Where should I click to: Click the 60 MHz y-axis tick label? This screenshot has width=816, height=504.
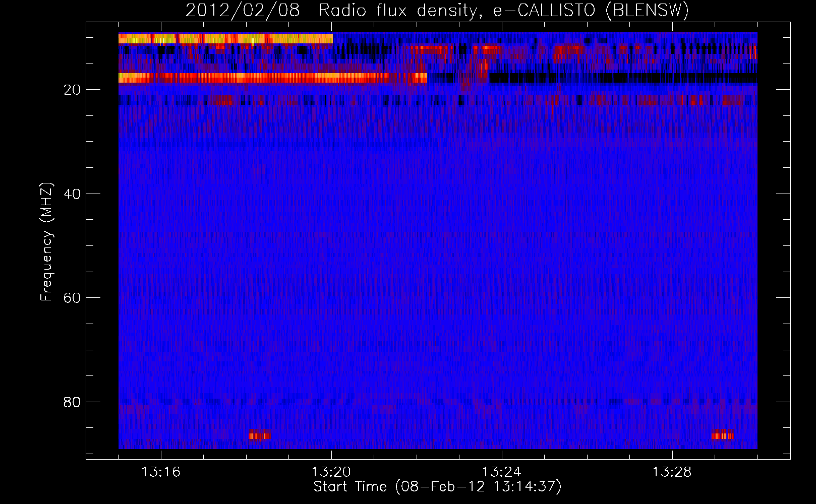coord(73,298)
